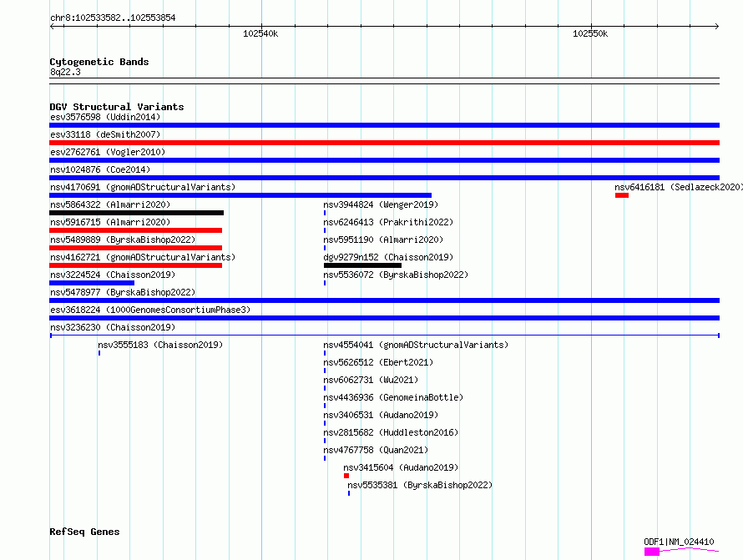Select the 8q22.3 cytogenetic band label

[65, 72]
